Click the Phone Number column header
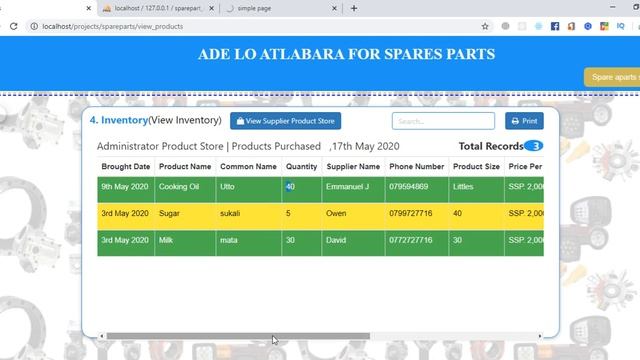 coord(416,167)
